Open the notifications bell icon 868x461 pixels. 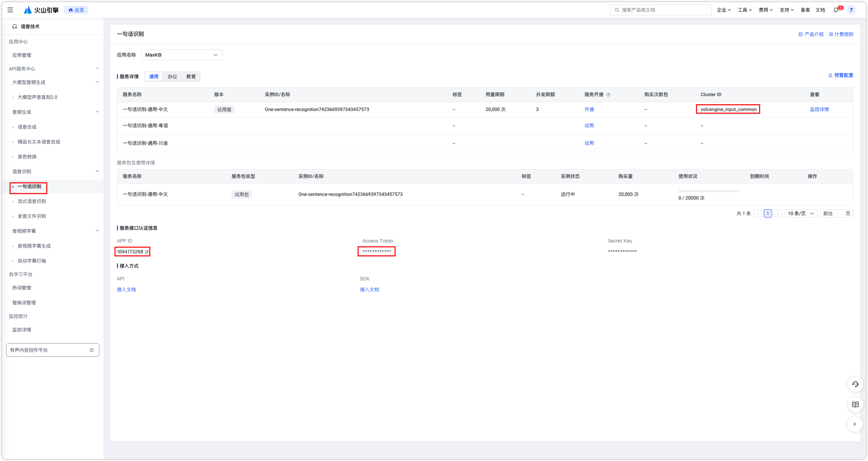(836, 10)
